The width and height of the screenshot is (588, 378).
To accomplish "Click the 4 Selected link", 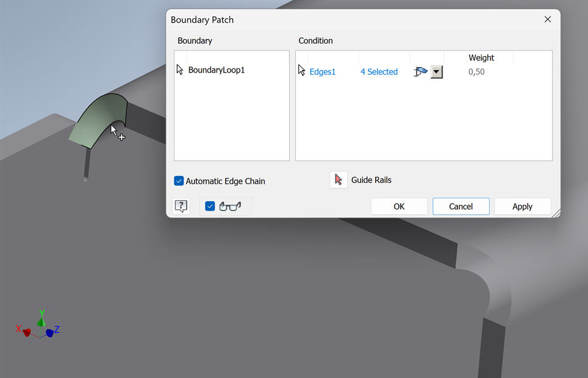I will [x=379, y=71].
